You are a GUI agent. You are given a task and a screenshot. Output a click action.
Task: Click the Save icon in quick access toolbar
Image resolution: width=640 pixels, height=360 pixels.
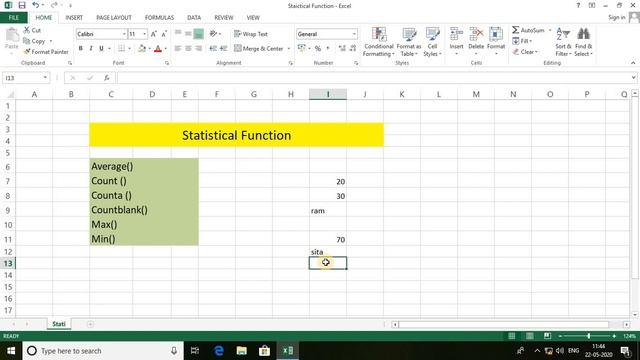(x=22, y=5)
